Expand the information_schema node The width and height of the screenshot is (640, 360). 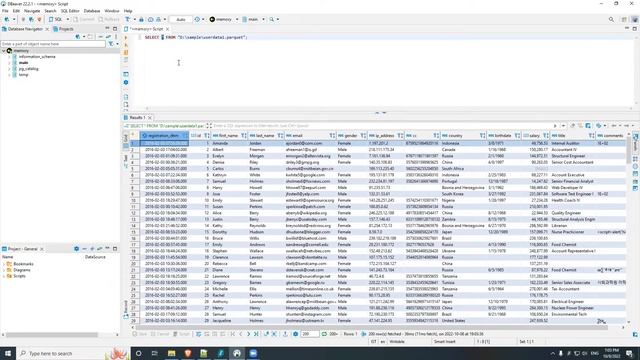(9, 57)
